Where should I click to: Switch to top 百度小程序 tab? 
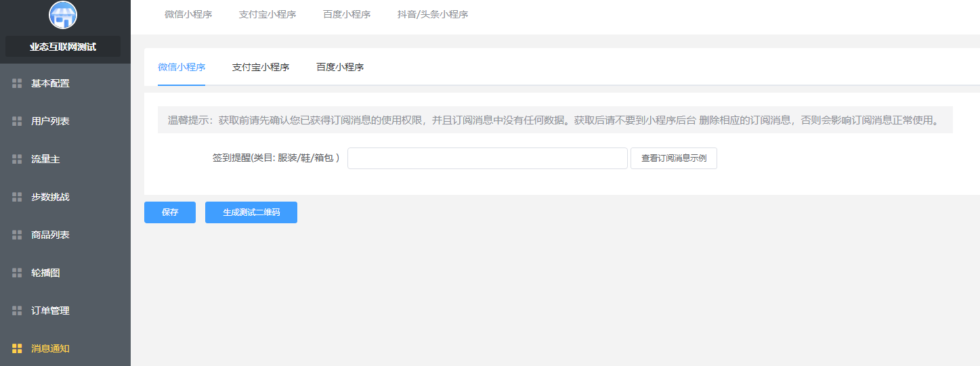pyautogui.click(x=347, y=14)
